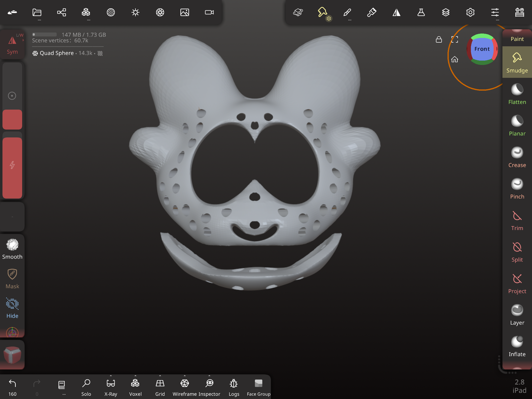The height and width of the screenshot is (399, 532).
Task: Click the Scene vertices 60.7k readout
Action: click(x=60, y=40)
